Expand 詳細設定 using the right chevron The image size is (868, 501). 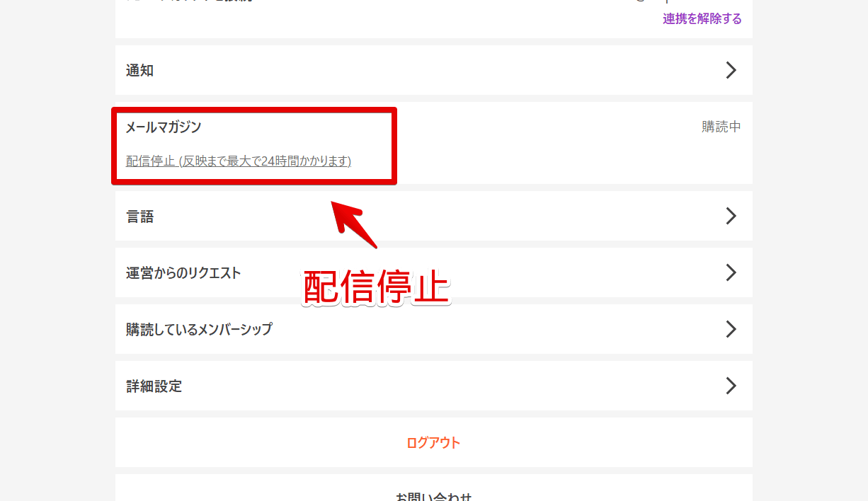[x=731, y=386]
